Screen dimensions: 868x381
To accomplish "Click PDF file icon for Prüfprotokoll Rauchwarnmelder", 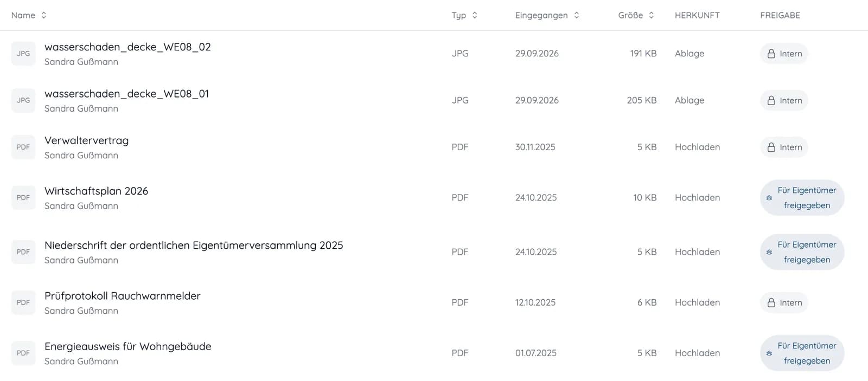I will (x=23, y=302).
